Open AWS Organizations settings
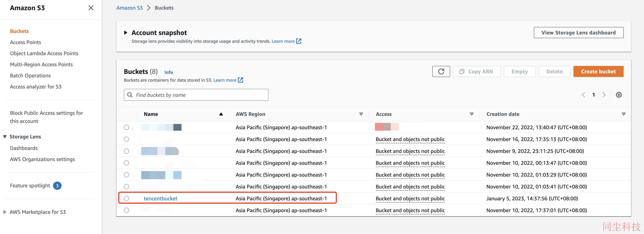Viewport: 644px width, 234px height. [42, 159]
